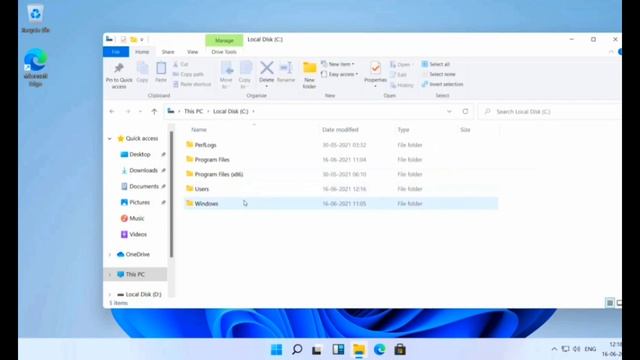Open Downloads in Quick access
Image resolution: width=640 pixels, height=360 pixels.
[x=143, y=171]
